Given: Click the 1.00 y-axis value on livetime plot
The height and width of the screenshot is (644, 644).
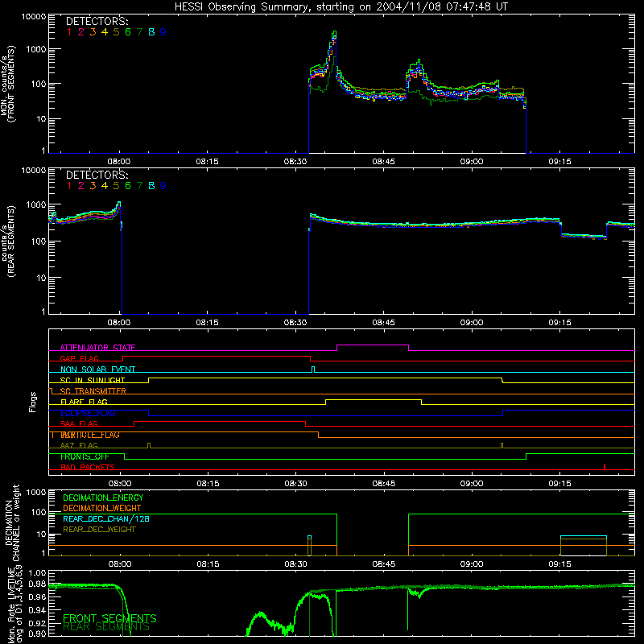Looking at the screenshot, I should 37,573.
